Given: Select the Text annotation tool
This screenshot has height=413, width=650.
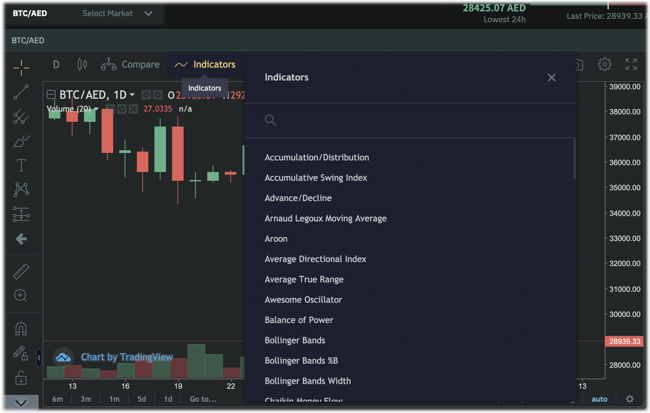Looking at the screenshot, I should click(21, 165).
